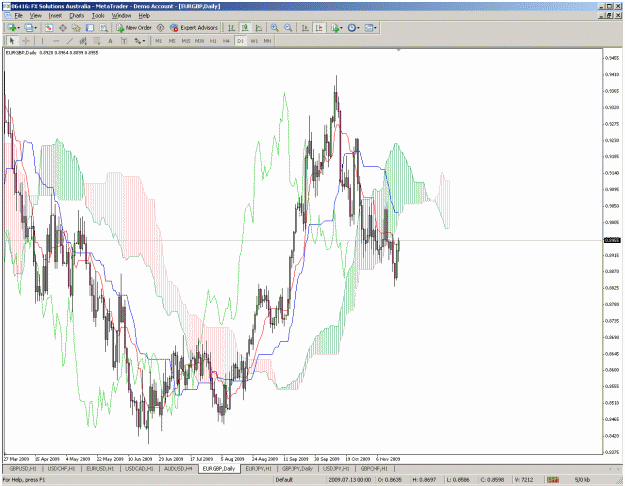The height and width of the screenshot is (486, 625).
Task: Select the Cursor arrow tool
Action: [x=12, y=41]
